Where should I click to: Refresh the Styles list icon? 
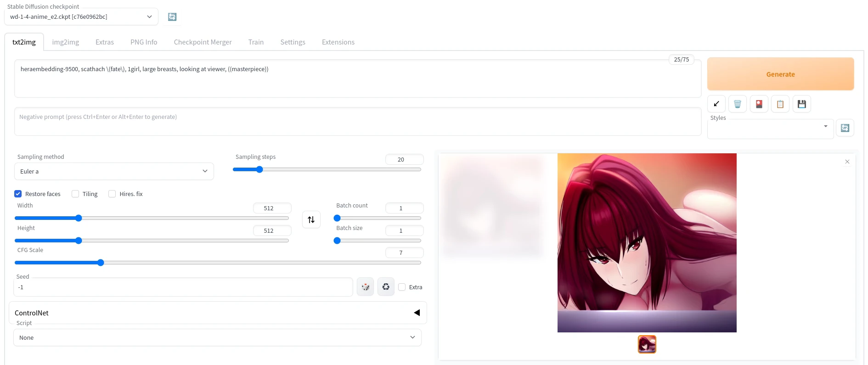coord(845,128)
